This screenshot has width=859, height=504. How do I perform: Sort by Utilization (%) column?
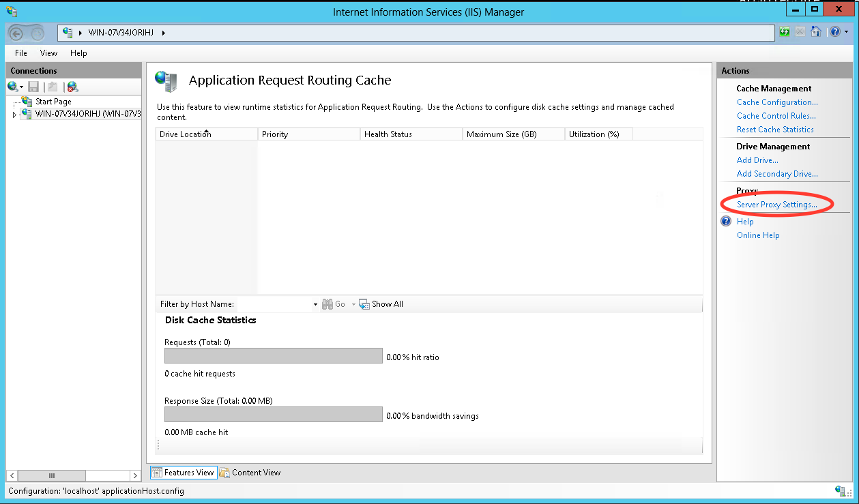click(x=599, y=134)
